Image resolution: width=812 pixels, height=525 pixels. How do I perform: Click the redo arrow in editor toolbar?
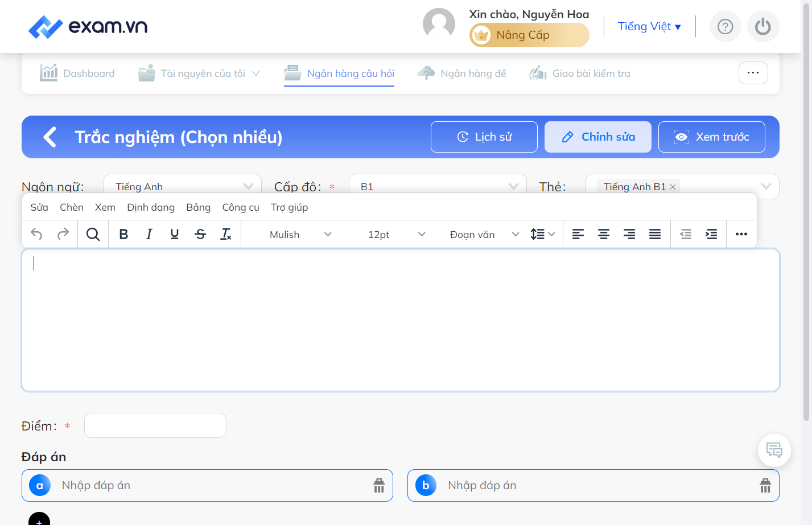(x=63, y=234)
